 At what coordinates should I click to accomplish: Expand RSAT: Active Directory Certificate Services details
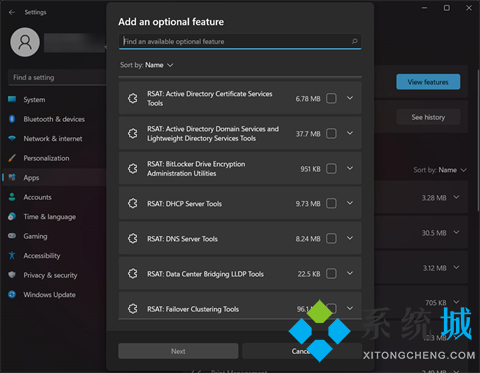pos(350,98)
